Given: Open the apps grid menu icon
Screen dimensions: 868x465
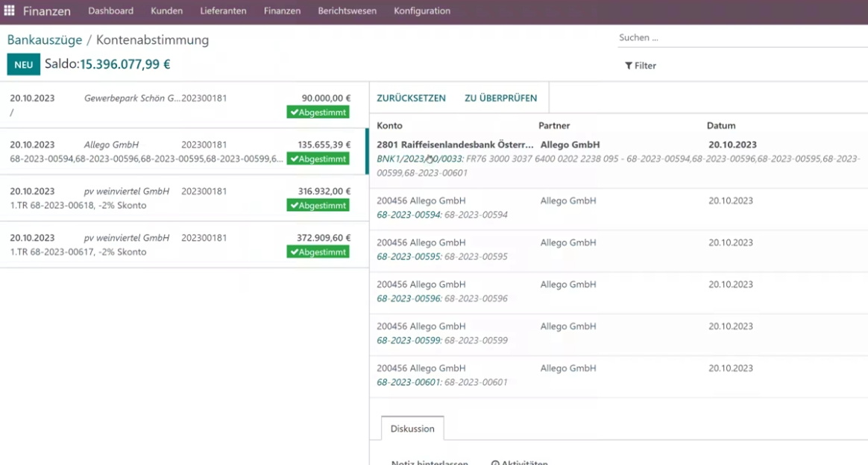Looking at the screenshot, I should pyautogui.click(x=9, y=10).
